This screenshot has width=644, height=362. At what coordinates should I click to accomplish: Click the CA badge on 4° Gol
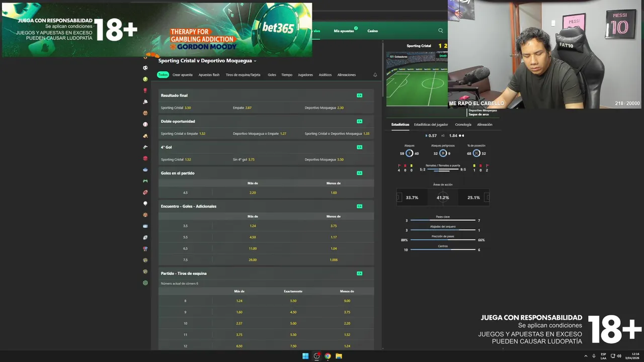[359, 147]
